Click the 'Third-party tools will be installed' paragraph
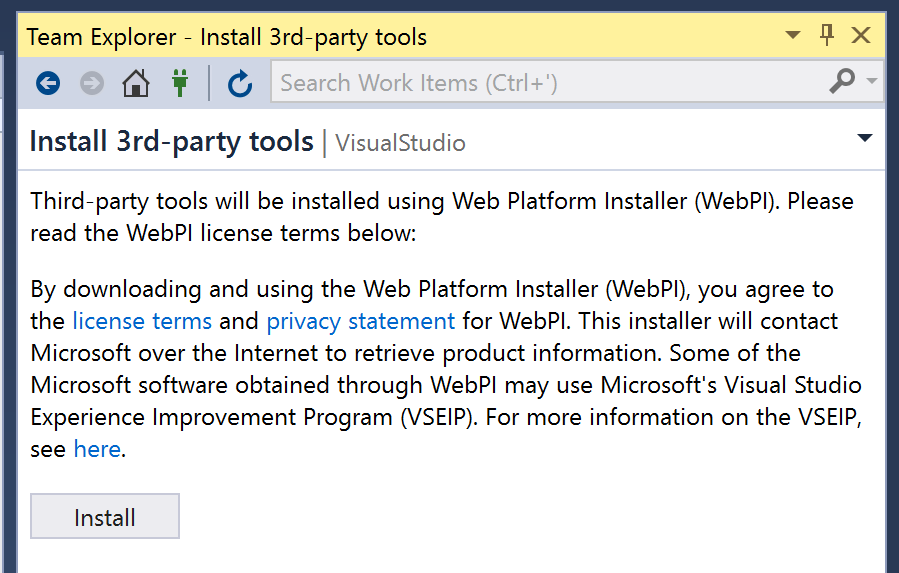 [442, 217]
